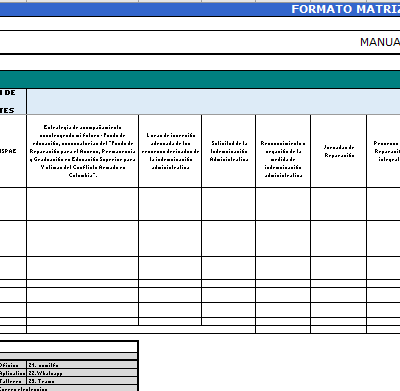Click the Línea de inversión adecuada header
Image resolution: width=400 pixels, height=391 pixels.
click(x=170, y=151)
